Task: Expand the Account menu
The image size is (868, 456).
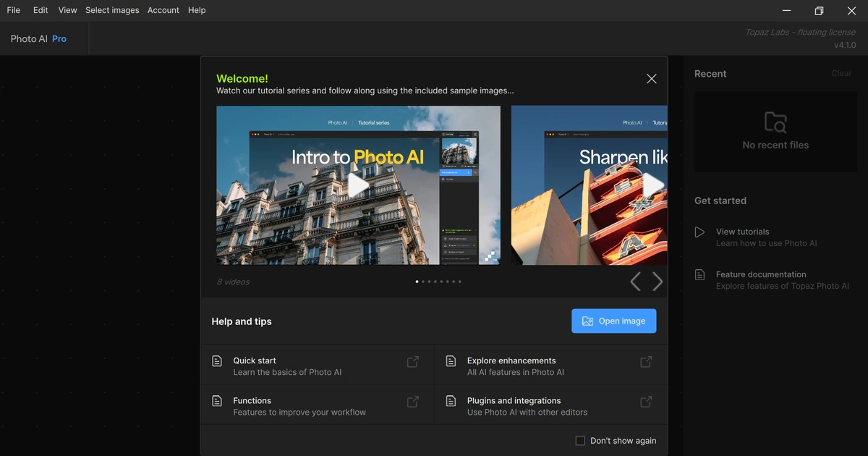Action: 163,10
